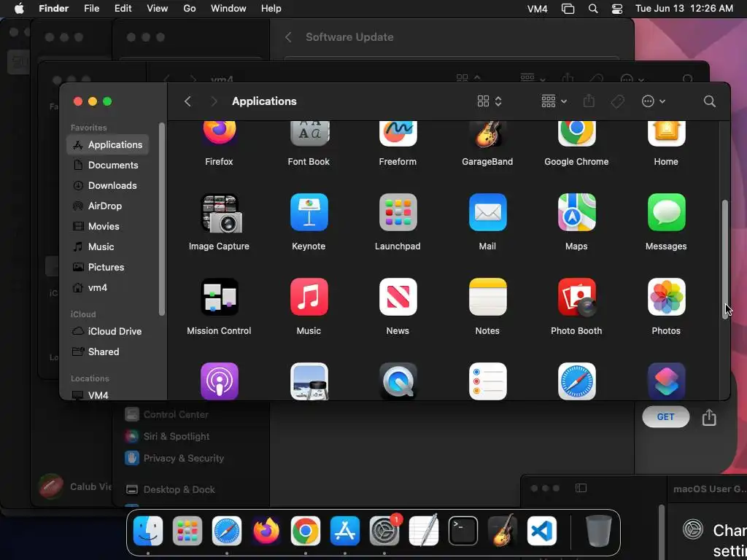Open the Mail app icon

[x=487, y=212]
